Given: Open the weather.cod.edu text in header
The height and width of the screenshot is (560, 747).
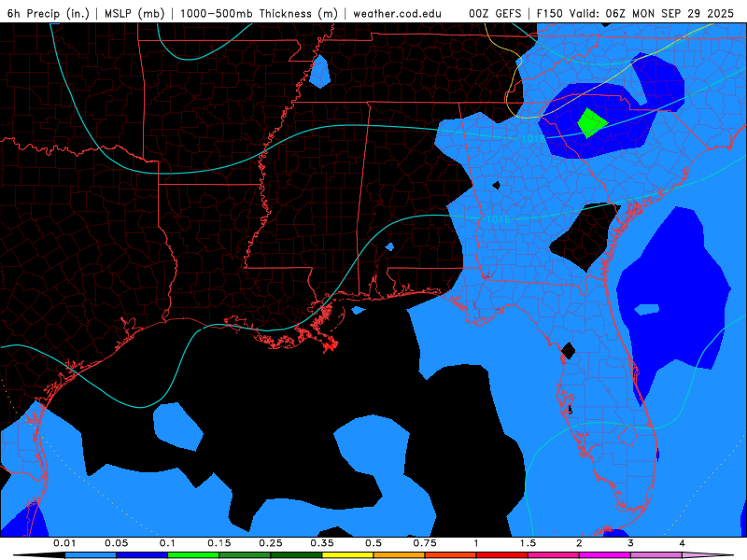Looking at the screenshot, I should (397, 13).
